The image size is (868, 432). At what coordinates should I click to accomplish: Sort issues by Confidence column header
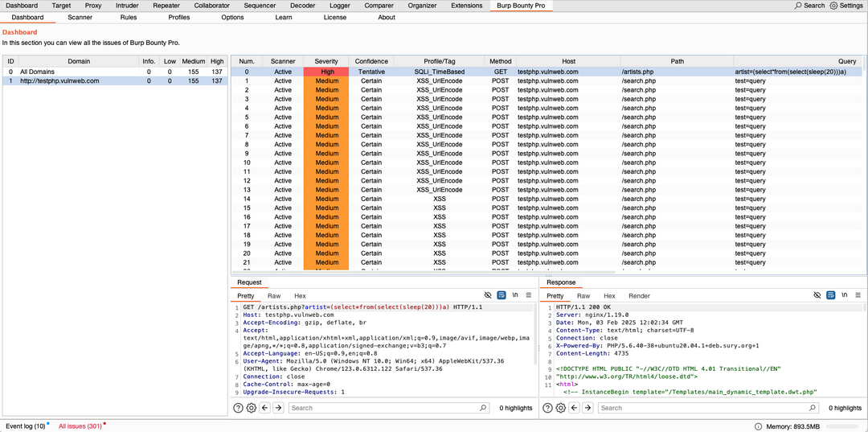pyautogui.click(x=371, y=61)
